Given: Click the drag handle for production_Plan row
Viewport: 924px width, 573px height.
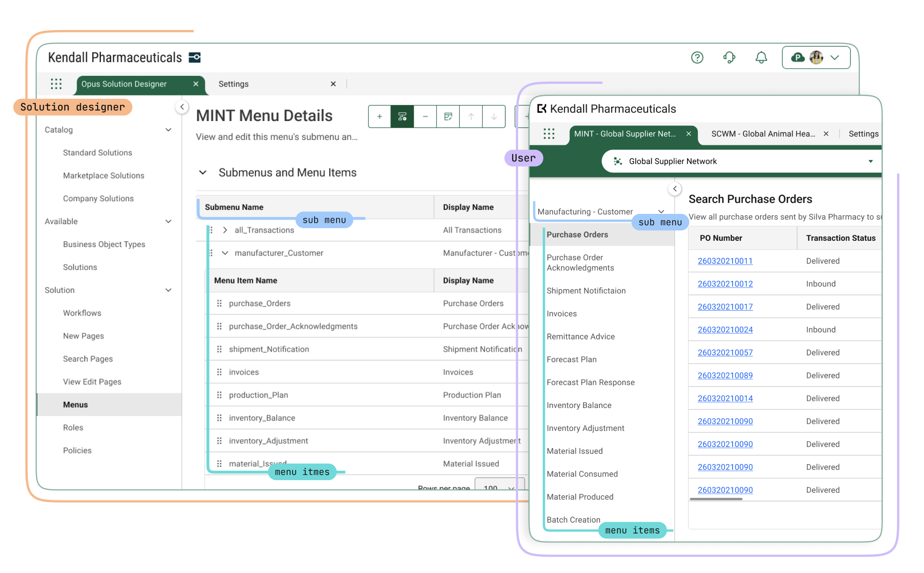Looking at the screenshot, I should point(219,395).
